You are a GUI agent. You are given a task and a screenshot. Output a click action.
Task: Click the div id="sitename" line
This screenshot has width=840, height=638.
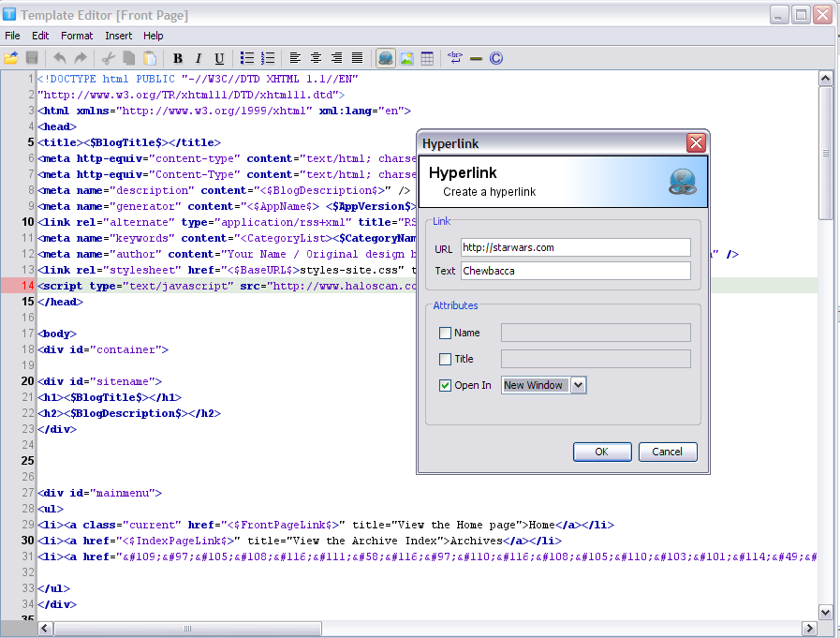[x=99, y=381]
